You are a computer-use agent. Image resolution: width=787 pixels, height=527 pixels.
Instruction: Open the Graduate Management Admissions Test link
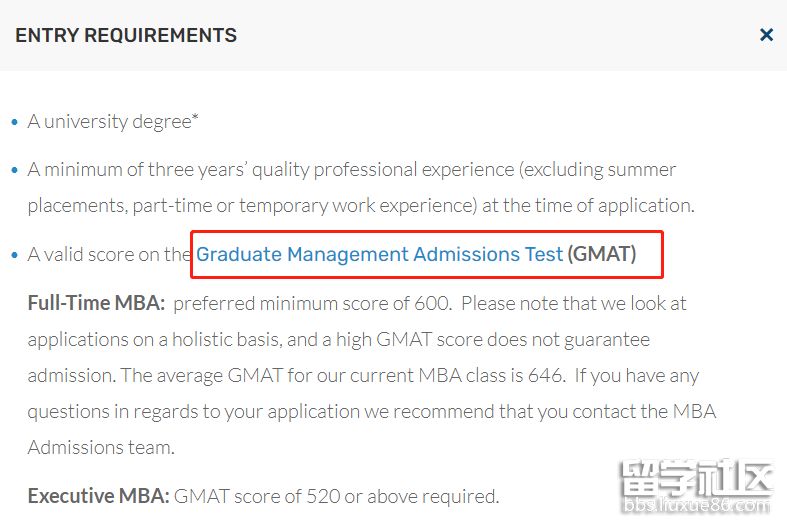point(379,254)
